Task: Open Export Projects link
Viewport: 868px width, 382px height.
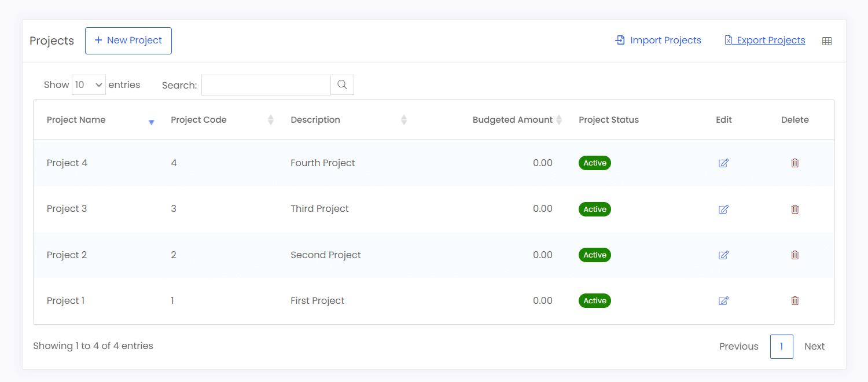Action: coord(765,41)
